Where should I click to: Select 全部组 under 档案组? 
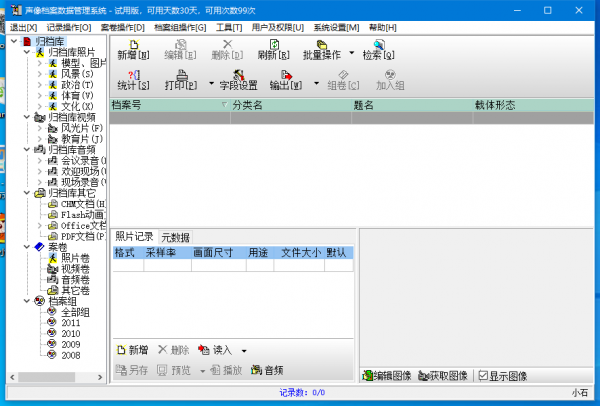[x=75, y=312]
